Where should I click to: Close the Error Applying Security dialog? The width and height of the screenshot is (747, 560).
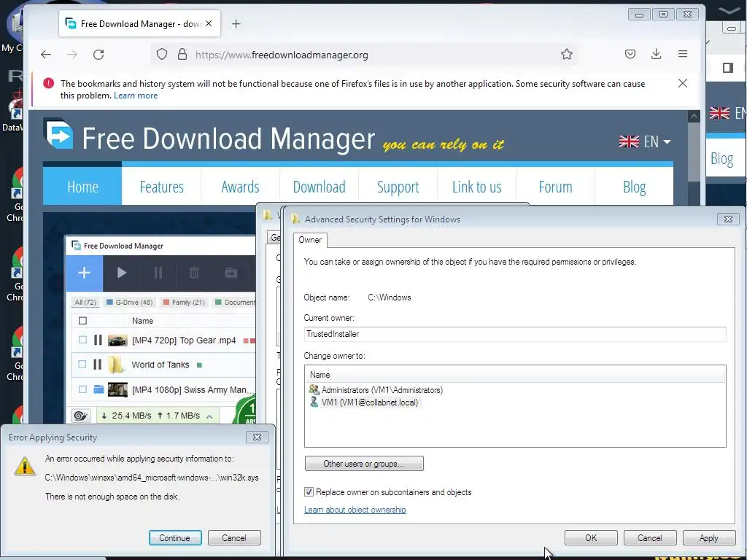tap(257, 437)
